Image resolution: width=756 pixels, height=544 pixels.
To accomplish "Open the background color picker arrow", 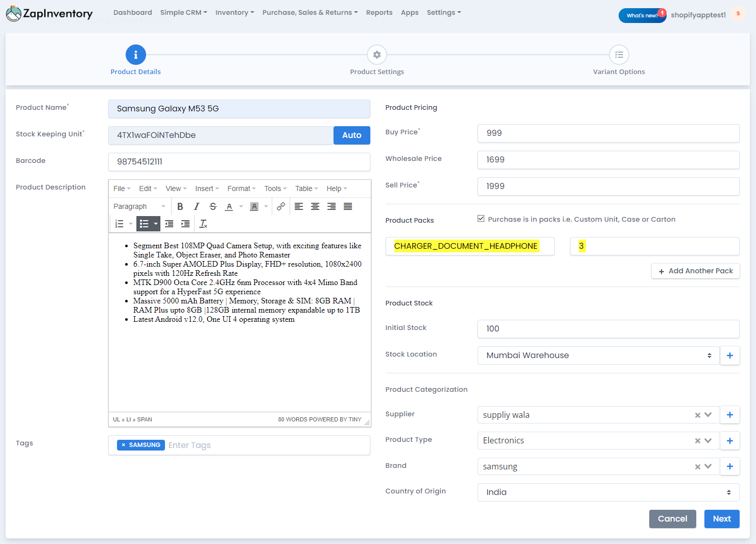I will pyautogui.click(x=266, y=206).
